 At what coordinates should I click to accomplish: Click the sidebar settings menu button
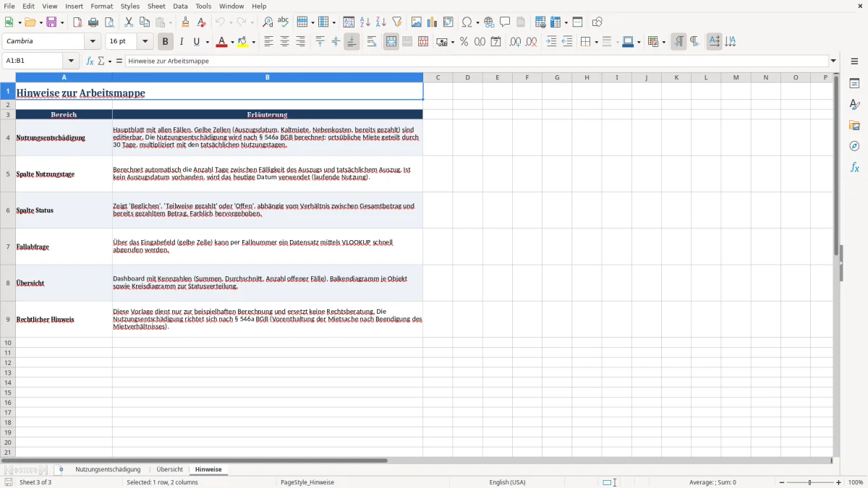coord(854,61)
